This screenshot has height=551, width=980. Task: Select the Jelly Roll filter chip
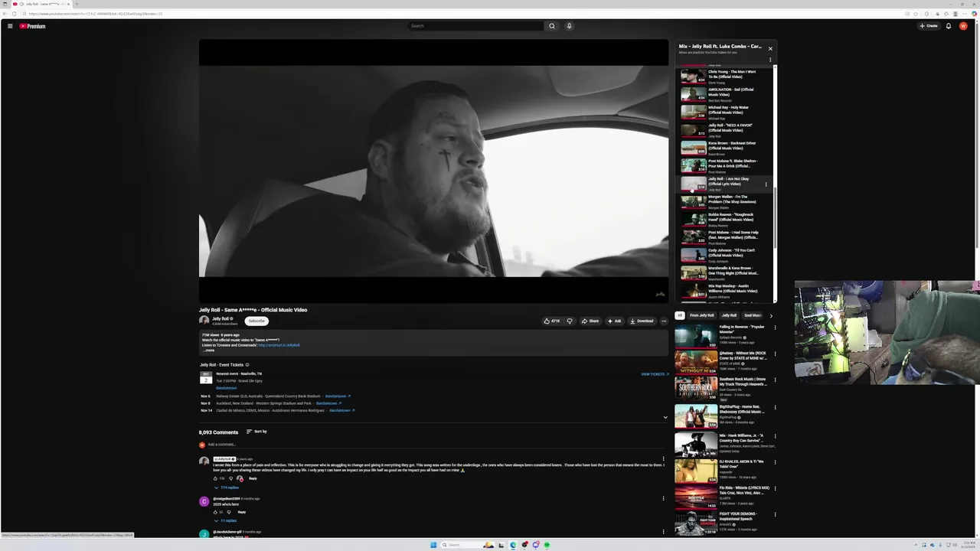point(729,315)
